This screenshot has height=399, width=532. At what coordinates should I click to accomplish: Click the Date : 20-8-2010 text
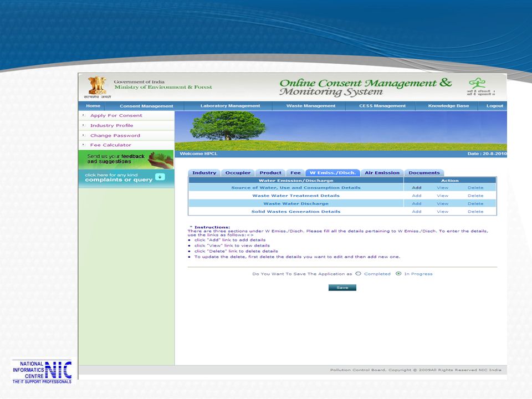pos(487,154)
